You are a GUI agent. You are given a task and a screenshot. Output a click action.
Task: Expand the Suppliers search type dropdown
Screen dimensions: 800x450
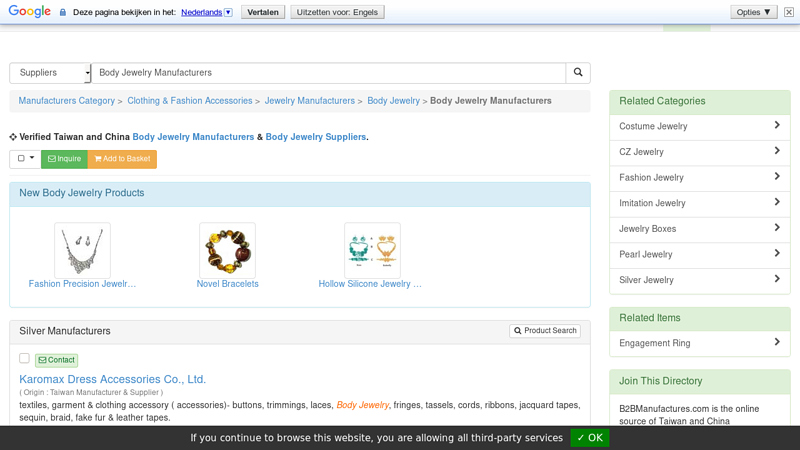[50, 73]
